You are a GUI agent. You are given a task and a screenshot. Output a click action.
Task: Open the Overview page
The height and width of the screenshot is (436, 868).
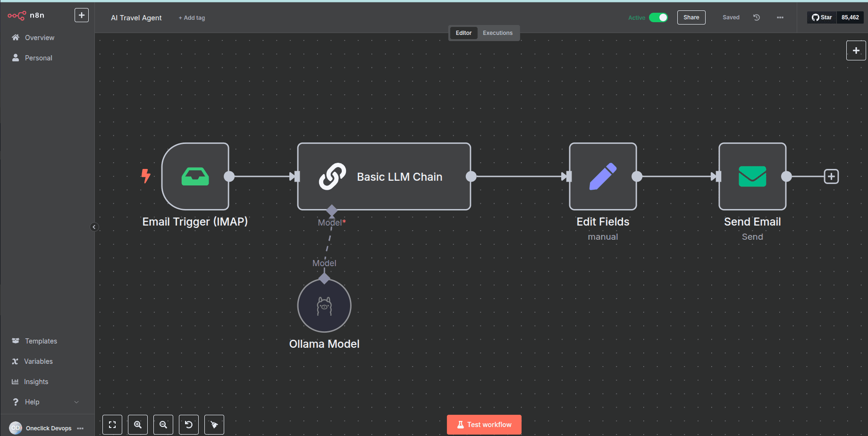[40, 38]
